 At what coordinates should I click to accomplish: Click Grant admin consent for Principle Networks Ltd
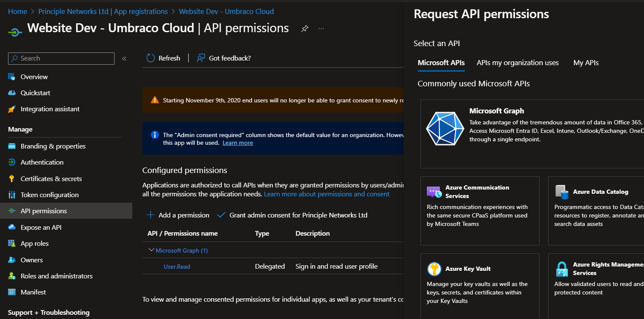[298, 215]
